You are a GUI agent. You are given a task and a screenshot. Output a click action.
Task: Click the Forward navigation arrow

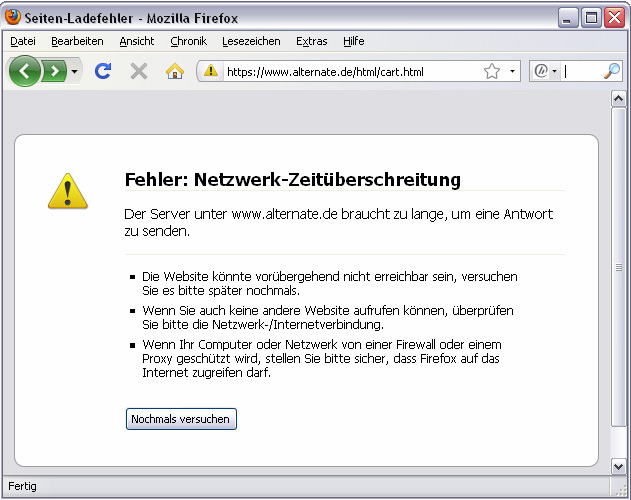(x=54, y=71)
